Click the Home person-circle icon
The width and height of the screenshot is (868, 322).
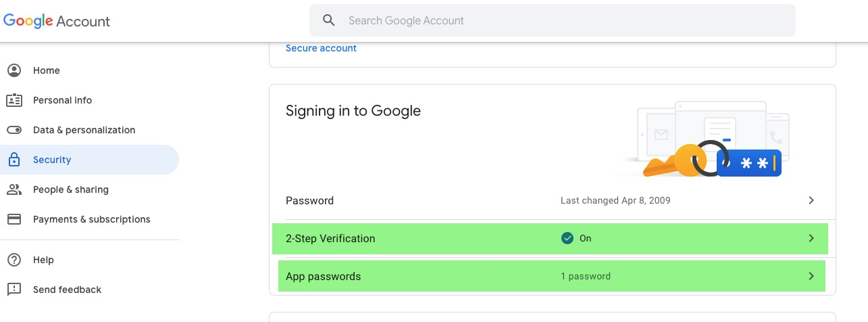[14, 70]
